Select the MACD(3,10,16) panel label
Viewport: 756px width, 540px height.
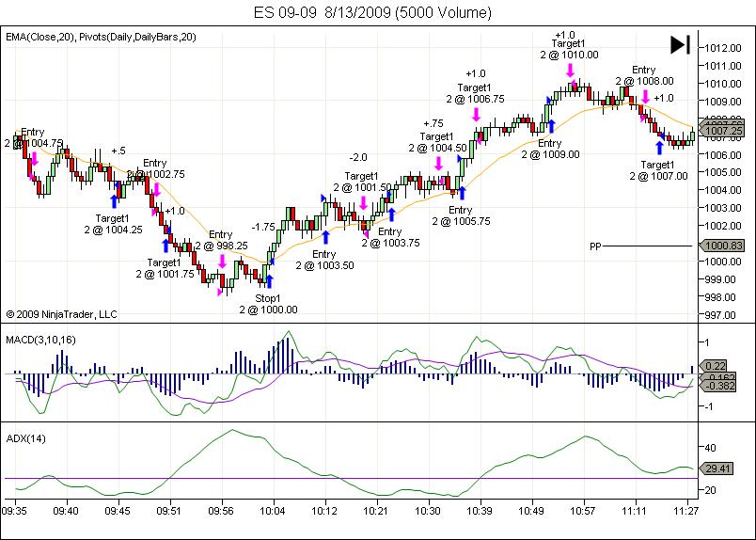tap(40, 340)
